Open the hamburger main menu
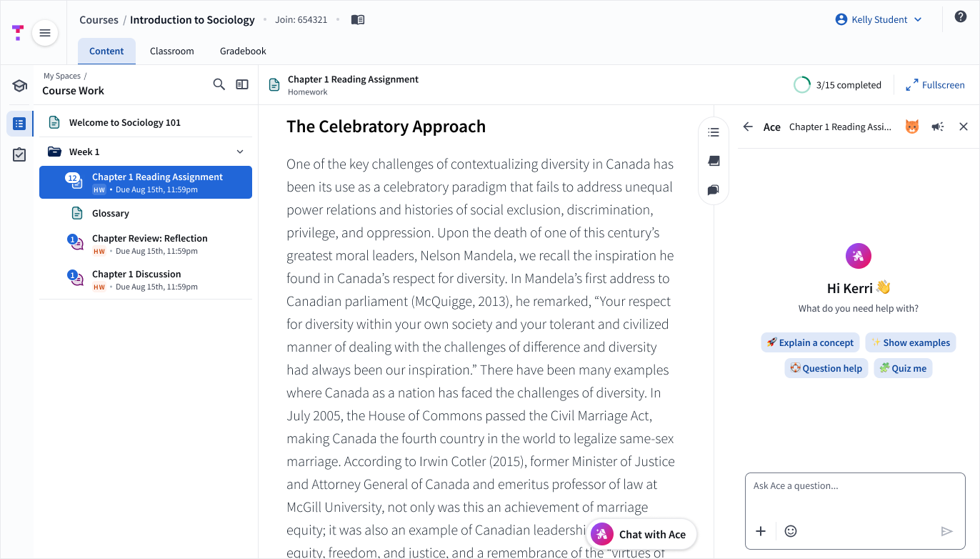This screenshot has width=980, height=559. click(x=45, y=33)
